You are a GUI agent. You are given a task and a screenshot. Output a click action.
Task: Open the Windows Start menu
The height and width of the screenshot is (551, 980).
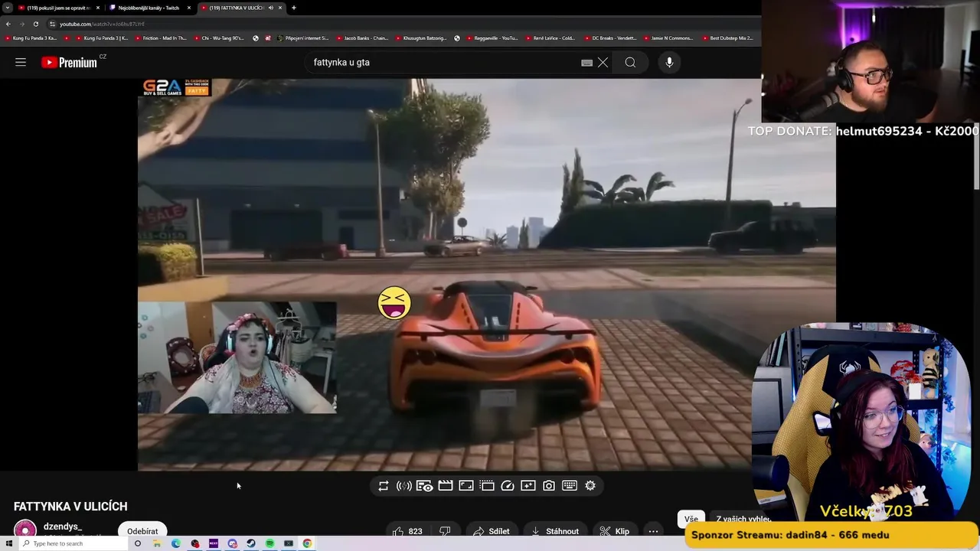click(8, 543)
